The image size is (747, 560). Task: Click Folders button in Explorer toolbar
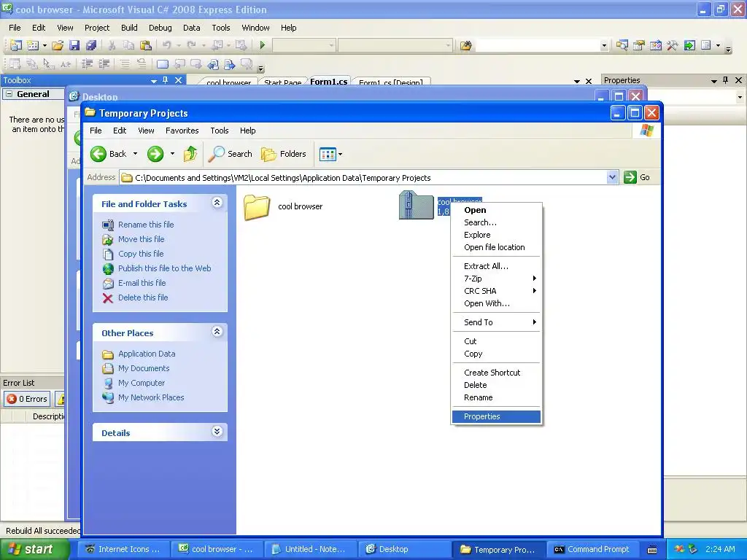pyautogui.click(x=284, y=154)
